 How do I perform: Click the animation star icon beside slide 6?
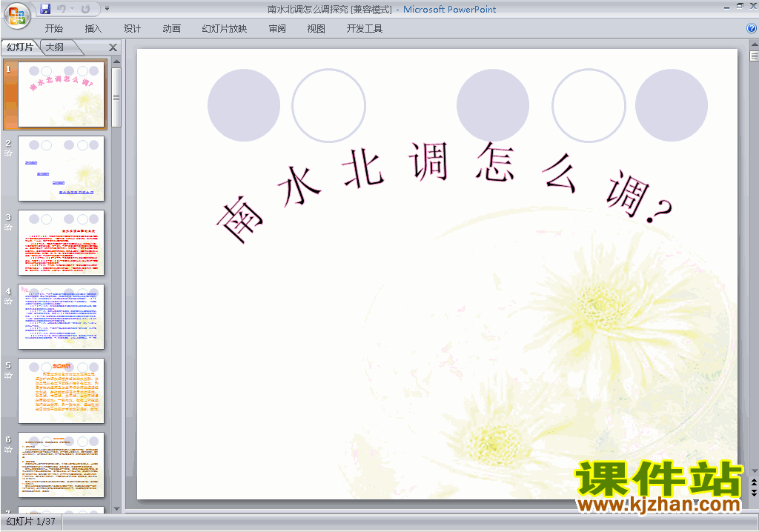point(8,450)
